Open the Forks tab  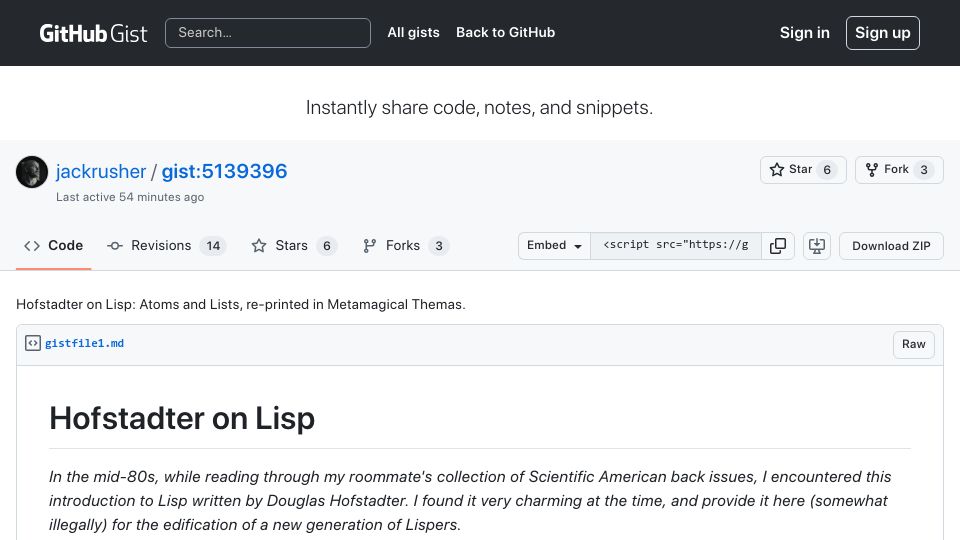coord(405,246)
